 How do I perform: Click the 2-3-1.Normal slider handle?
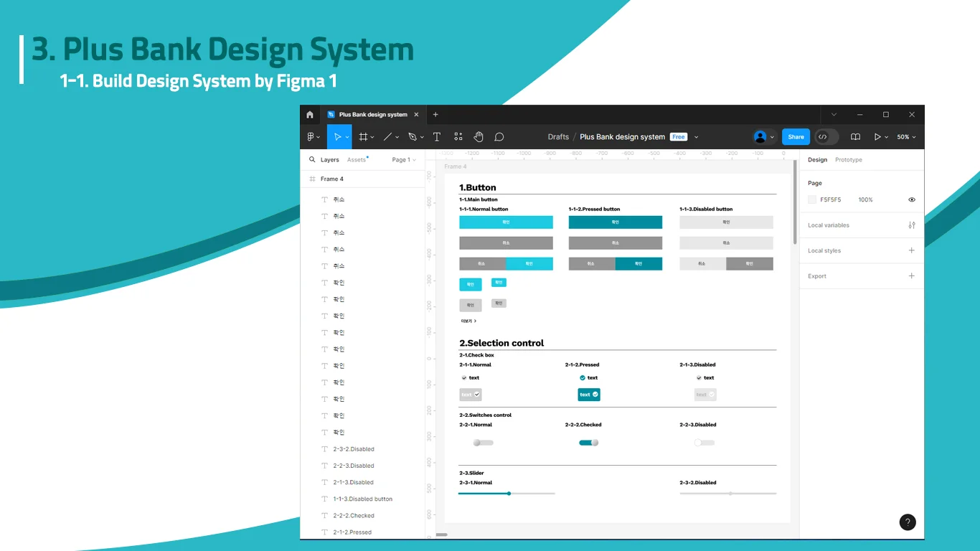point(509,494)
